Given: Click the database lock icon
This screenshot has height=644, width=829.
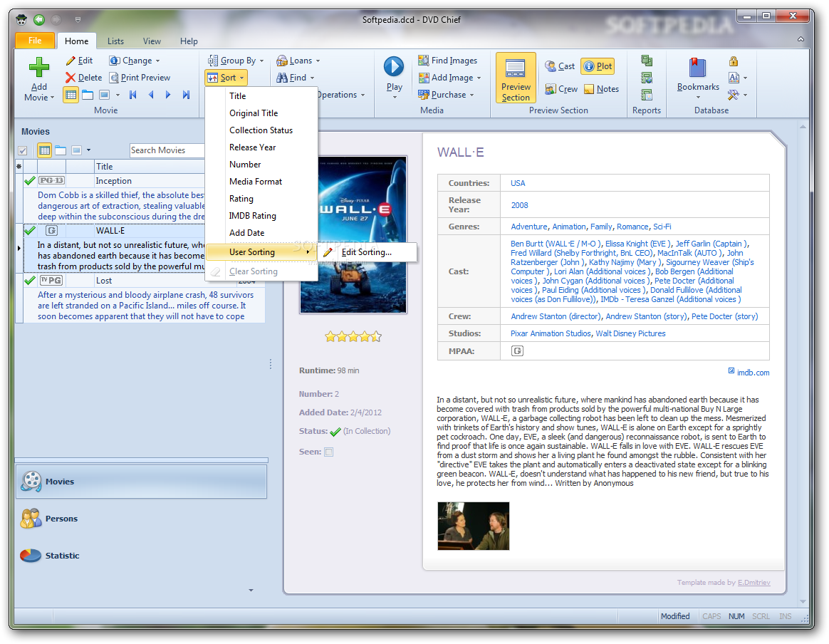Looking at the screenshot, I should tap(734, 61).
